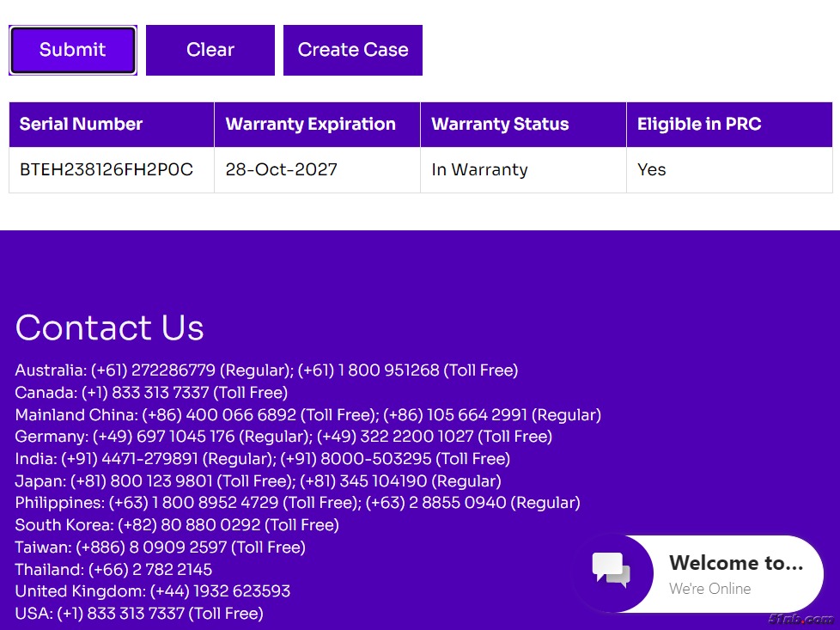840x630 pixels.
Task: Click the Warranty Expiration column header
Action: tap(310, 125)
